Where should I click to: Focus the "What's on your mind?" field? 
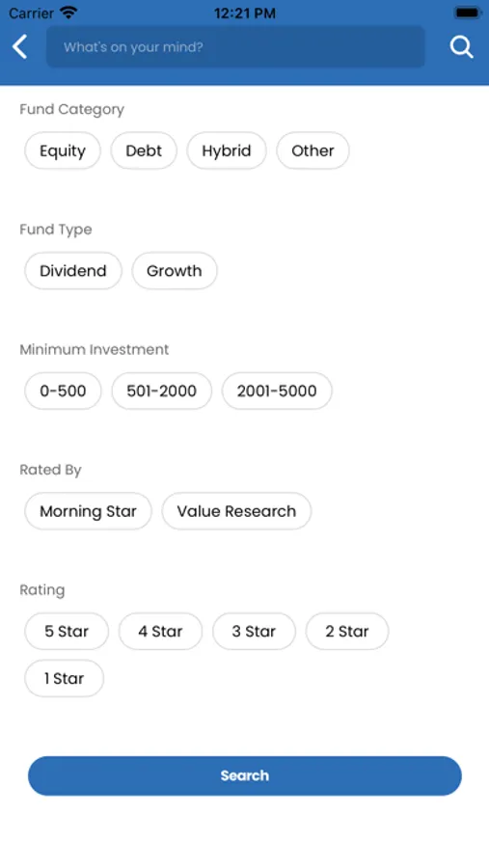pyautogui.click(x=235, y=47)
